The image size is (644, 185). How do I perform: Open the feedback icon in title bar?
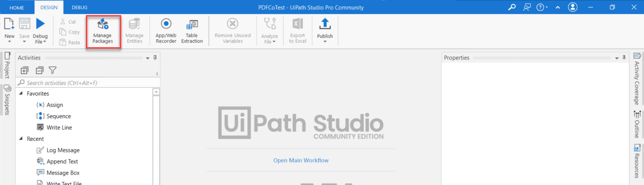click(x=527, y=7)
